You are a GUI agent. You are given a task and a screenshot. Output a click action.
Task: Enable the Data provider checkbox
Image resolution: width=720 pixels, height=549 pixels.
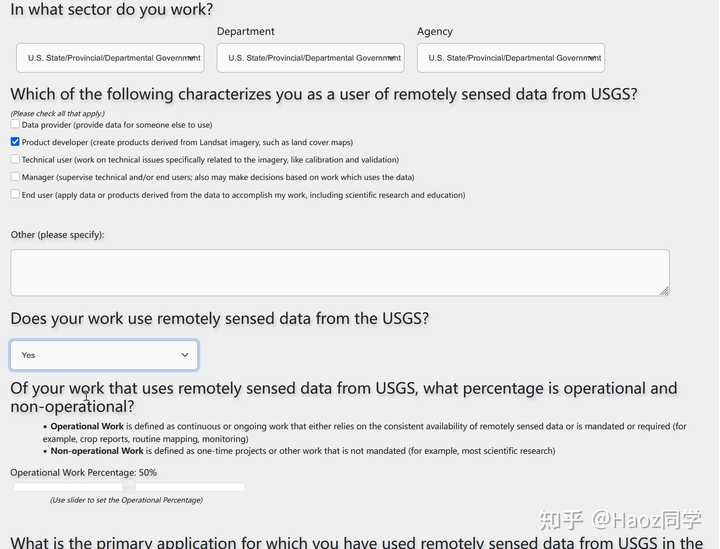(15, 125)
